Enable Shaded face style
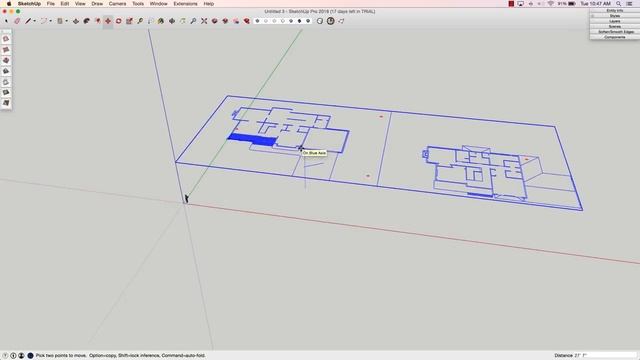This screenshot has height=360, width=640. coord(291,21)
